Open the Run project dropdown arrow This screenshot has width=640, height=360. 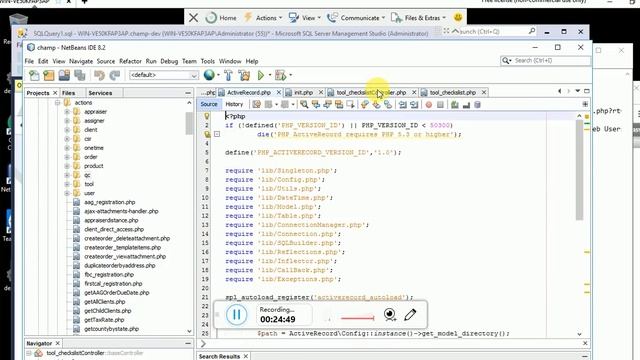(x=270, y=75)
